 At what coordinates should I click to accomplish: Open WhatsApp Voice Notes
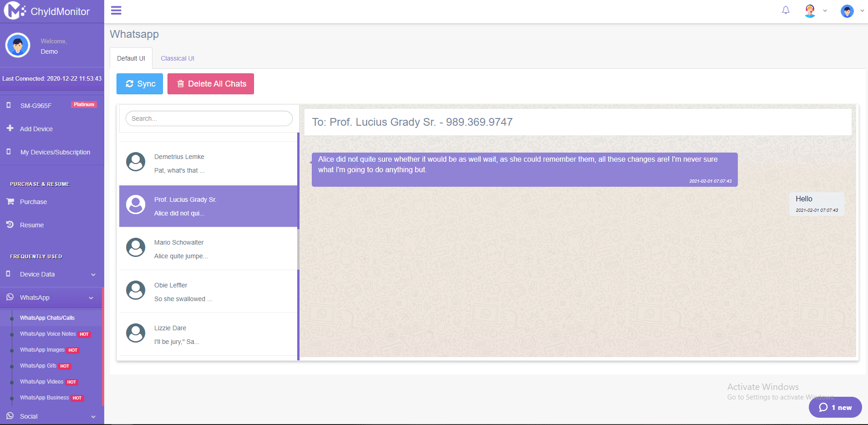point(48,334)
